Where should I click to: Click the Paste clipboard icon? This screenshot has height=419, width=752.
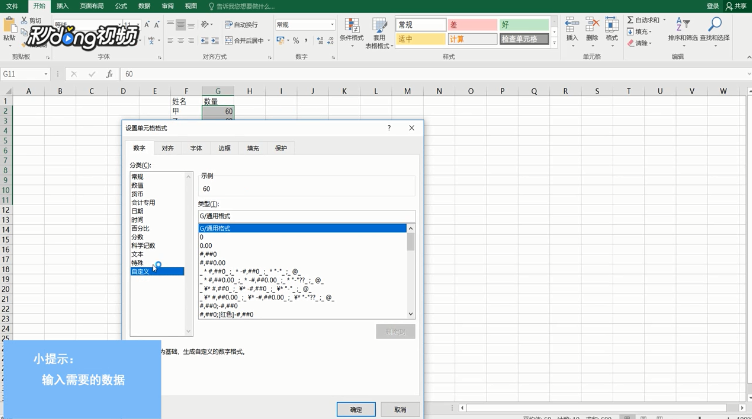pyautogui.click(x=9, y=25)
